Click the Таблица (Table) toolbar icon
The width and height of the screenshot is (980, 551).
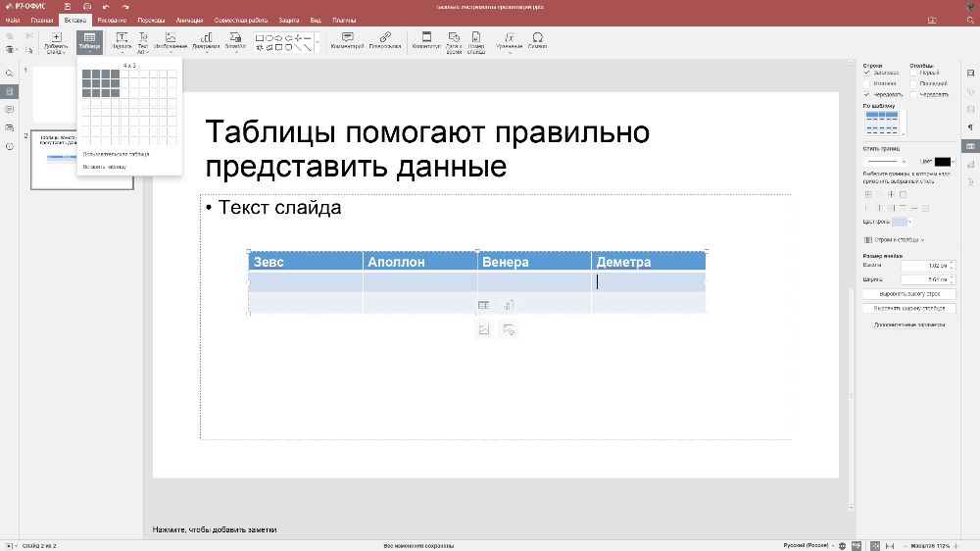[x=89, y=40]
